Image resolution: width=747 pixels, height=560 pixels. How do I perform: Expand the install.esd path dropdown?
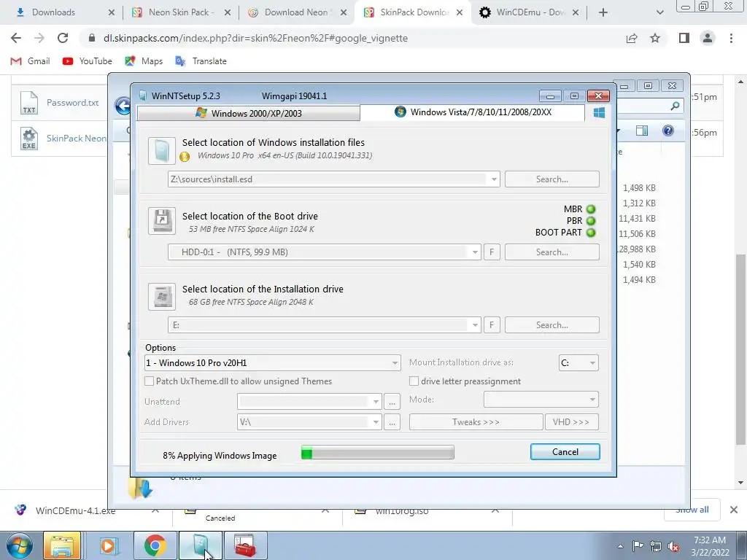tap(494, 179)
